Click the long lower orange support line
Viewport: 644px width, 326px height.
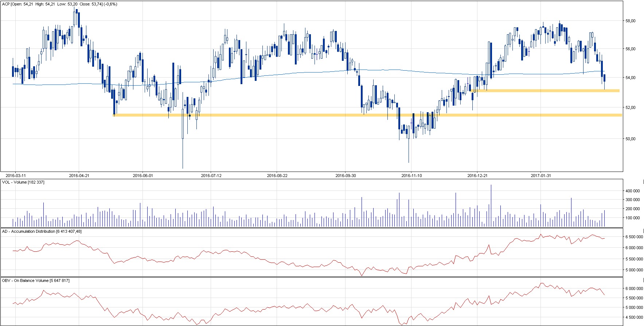(x=328, y=115)
